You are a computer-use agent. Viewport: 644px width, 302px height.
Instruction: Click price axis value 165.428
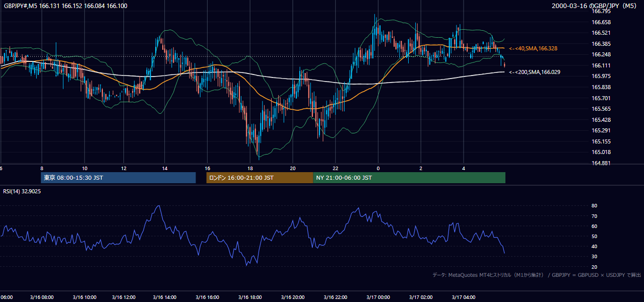point(602,120)
